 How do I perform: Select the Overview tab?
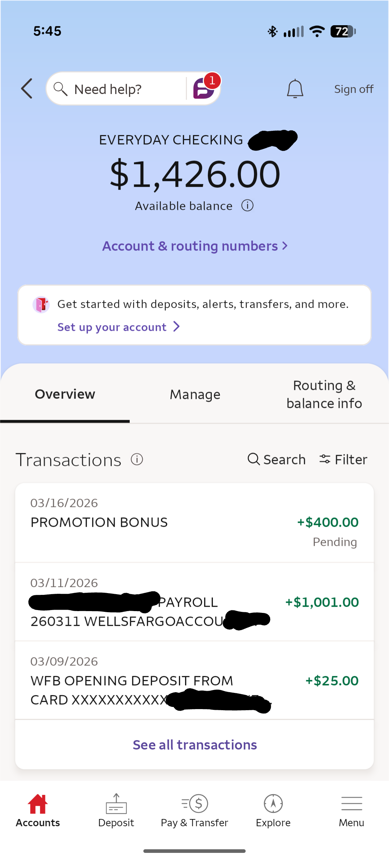(x=65, y=394)
